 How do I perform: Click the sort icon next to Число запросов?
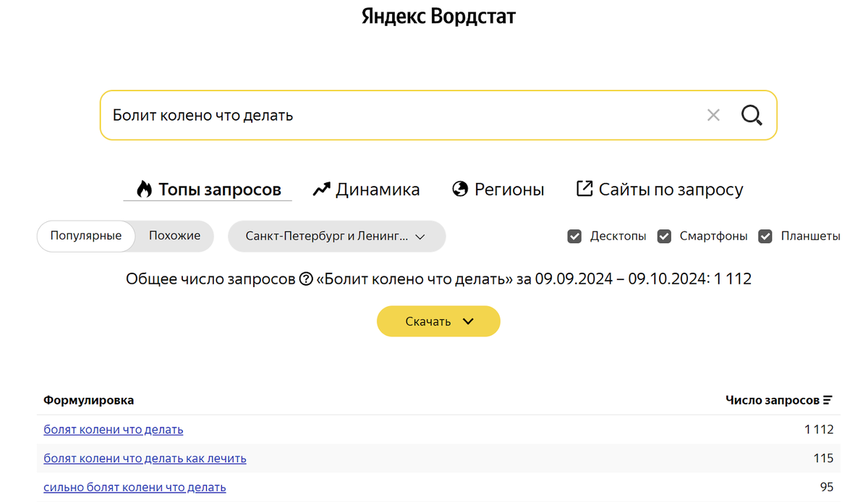point(827,400)
